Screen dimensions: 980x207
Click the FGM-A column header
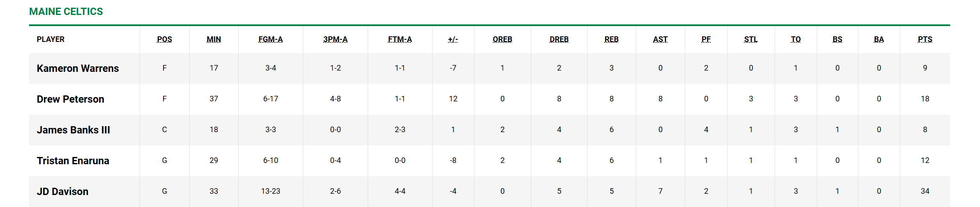click(x=270, y=39)
